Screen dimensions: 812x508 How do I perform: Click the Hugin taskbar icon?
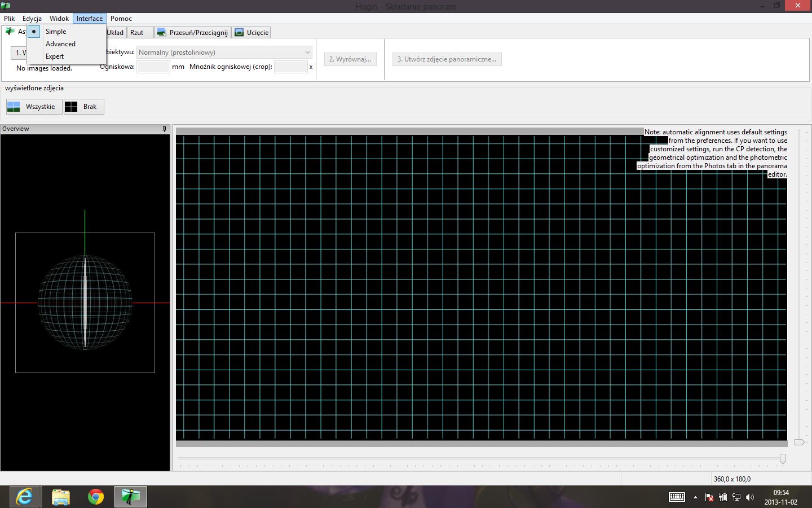[131, 497]
